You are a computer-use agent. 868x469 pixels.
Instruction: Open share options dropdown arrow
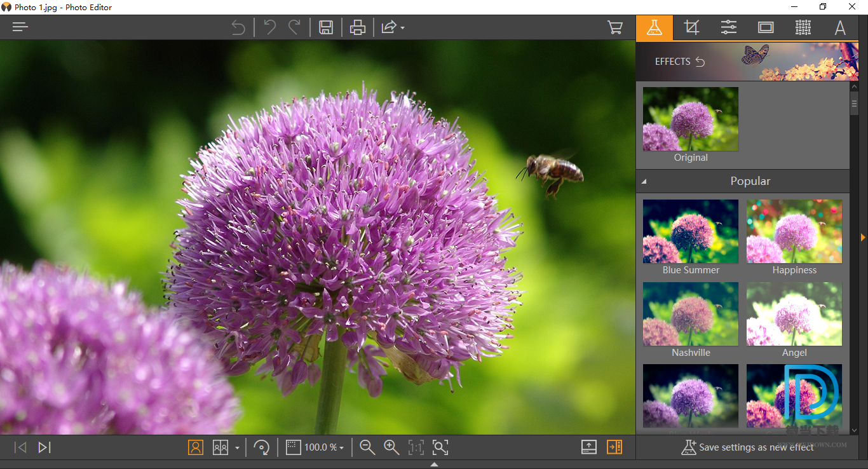click(402, 28)
